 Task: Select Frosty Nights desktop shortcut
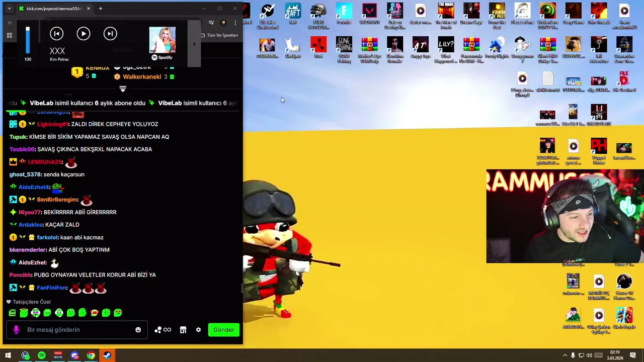[497, 48]
